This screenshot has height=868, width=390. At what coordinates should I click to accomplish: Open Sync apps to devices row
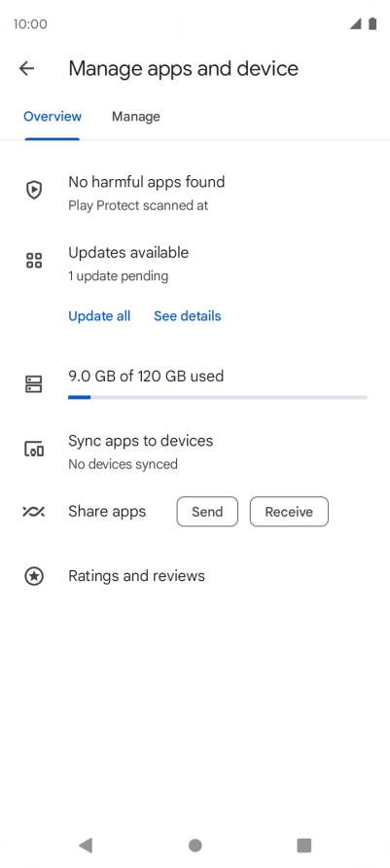click(195, 452)
